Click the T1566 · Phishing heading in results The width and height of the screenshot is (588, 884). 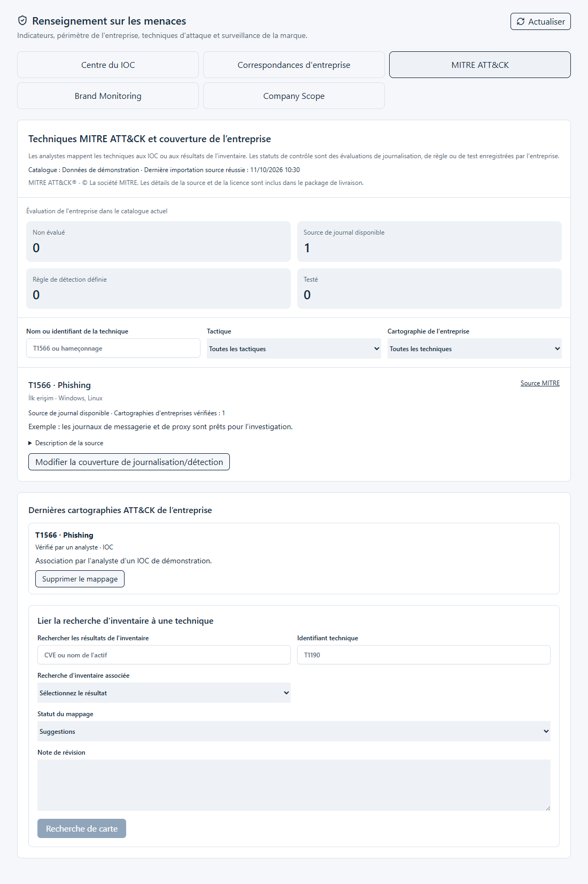coord(59,385)
